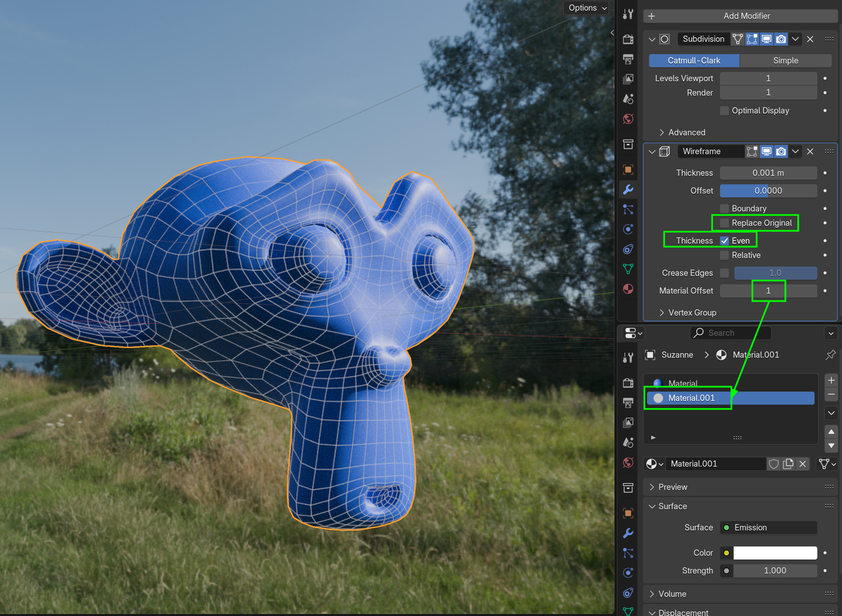This screenshot has width=842, height=616.
Task: Toggle the pin icon next to the Material.001 breadcrumb
Action: [x=830, y=354]
